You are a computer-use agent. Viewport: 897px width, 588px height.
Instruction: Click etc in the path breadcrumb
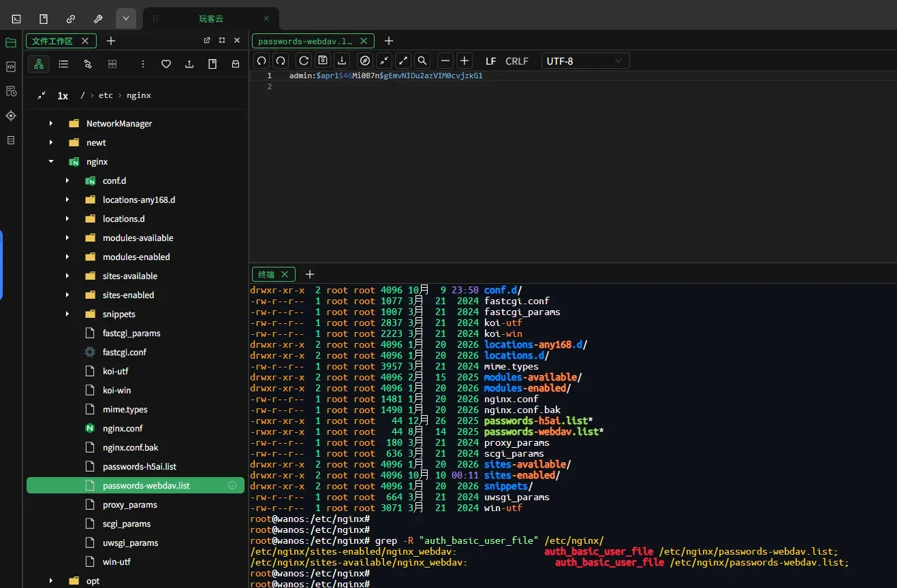click(106, 95)
